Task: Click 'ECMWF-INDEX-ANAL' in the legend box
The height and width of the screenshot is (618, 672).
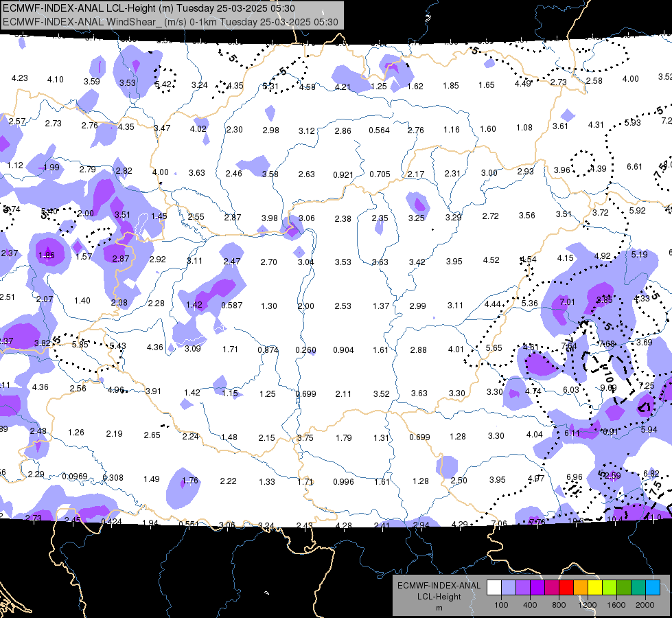Action: (x=439, y=586)
